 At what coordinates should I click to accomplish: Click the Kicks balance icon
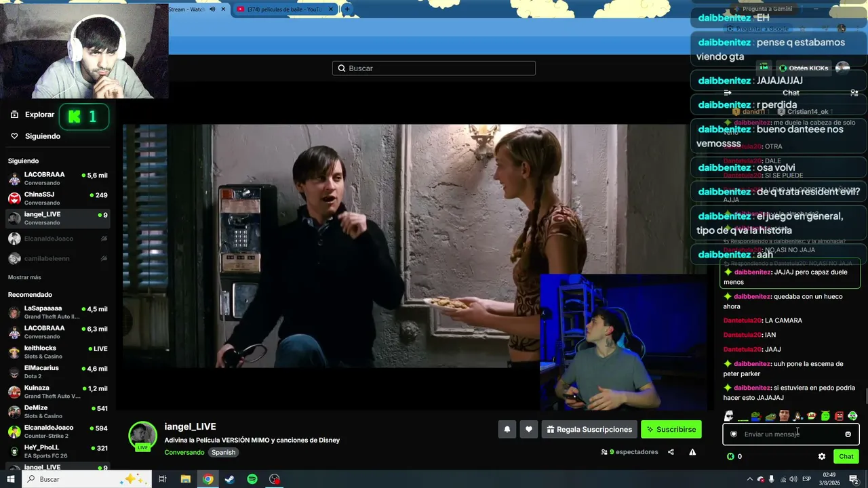[x=730, y=456]
